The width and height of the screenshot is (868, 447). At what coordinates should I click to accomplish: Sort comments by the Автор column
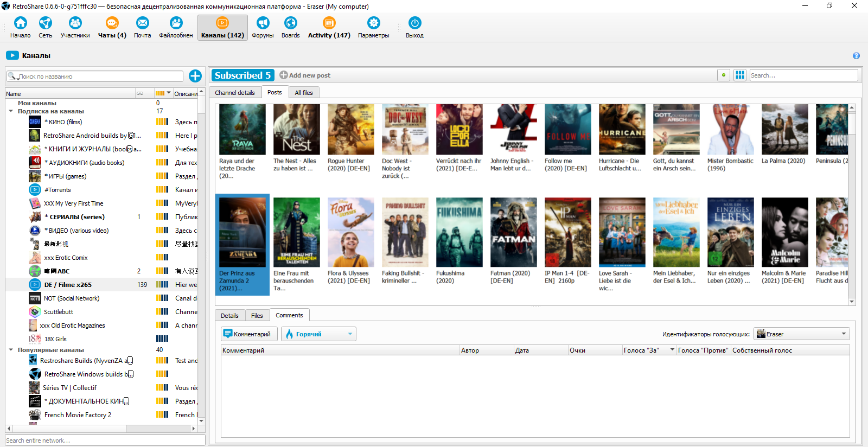(487, 350)
